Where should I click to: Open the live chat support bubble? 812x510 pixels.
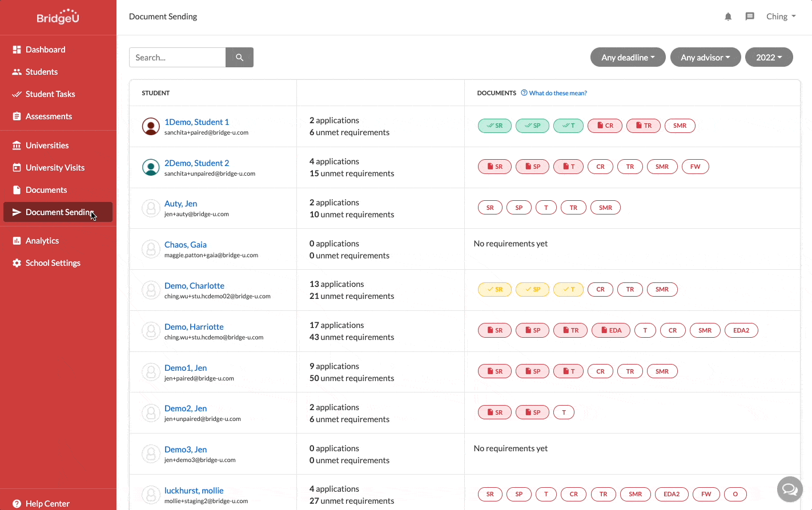[790, 489]
